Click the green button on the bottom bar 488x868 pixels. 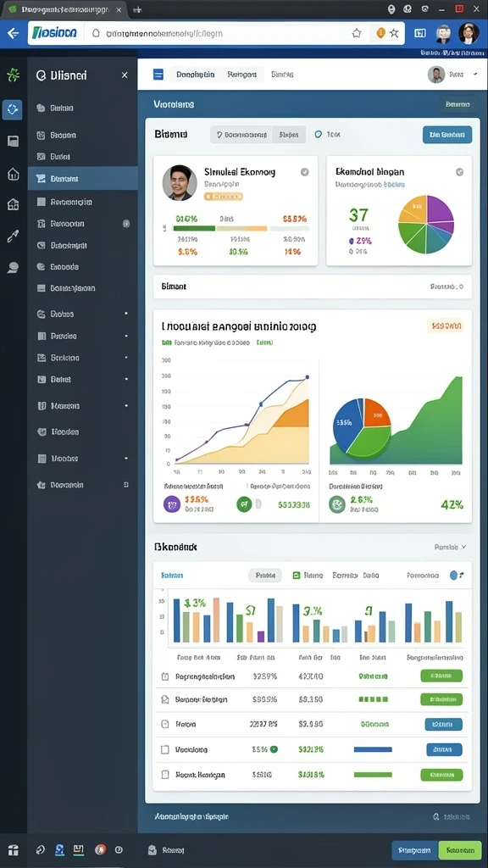coord(460,849)
